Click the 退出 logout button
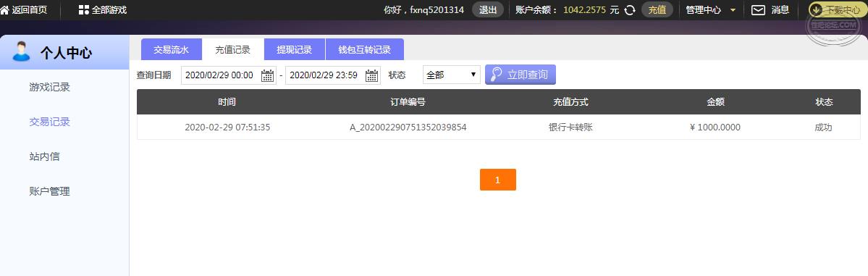Image resolution: width=868 pixels, height=276 pixels. point(488,10)
